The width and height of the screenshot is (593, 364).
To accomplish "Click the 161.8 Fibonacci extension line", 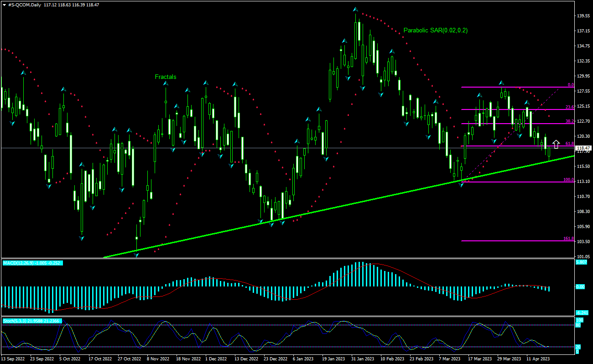I will 502,240.
